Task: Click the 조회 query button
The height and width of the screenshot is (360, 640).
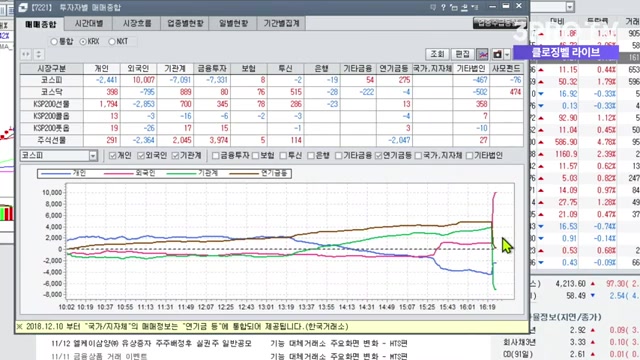Action: coord(437,54)
